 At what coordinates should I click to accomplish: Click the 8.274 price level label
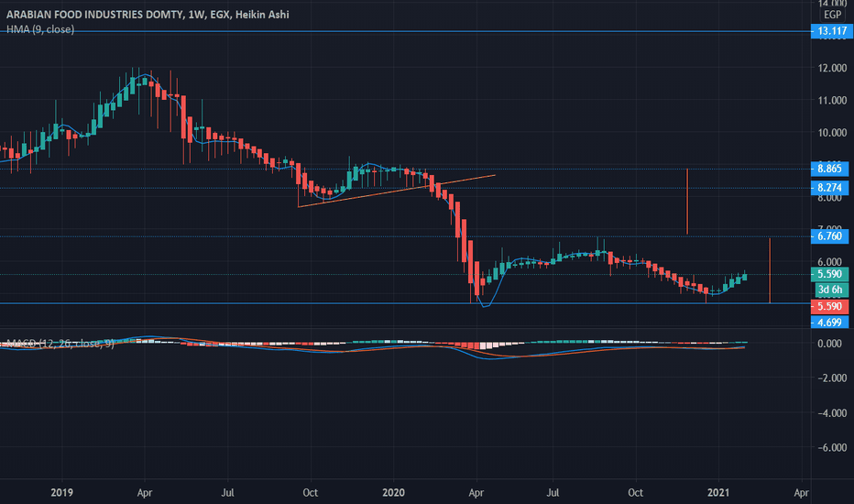tap(829, 188)
